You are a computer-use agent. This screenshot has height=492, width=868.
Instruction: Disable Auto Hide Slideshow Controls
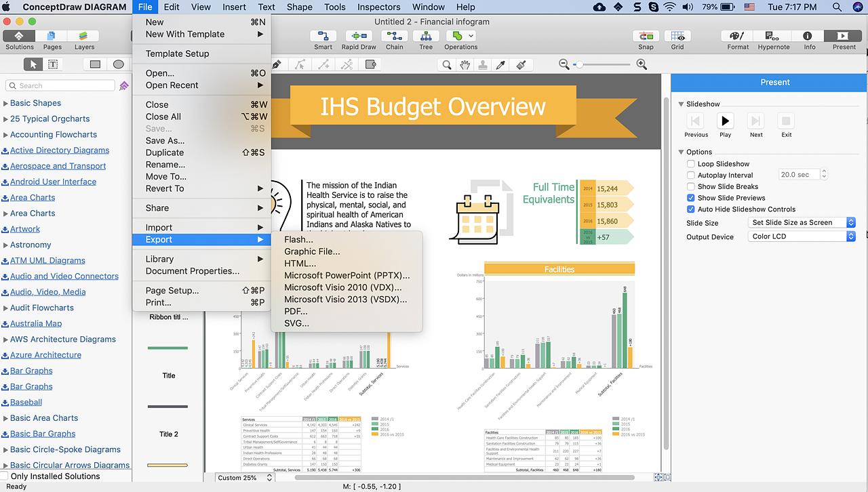(x=691, y=209)
